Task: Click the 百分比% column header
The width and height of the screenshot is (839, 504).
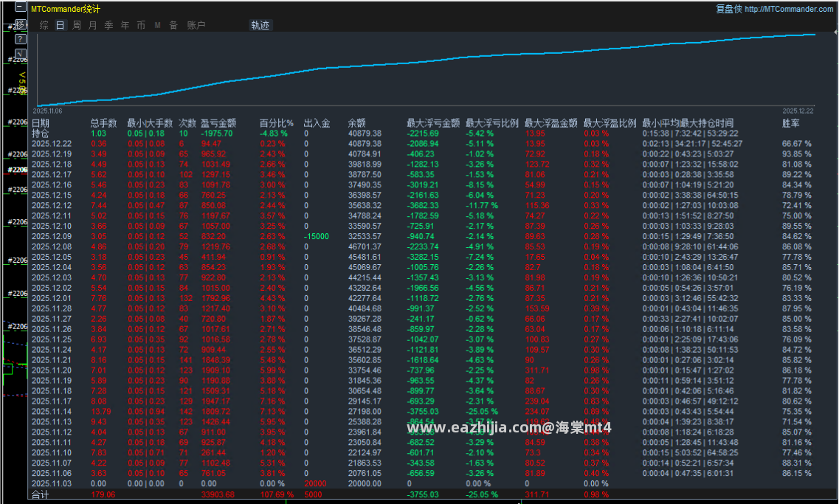Action: coord(276,123)
